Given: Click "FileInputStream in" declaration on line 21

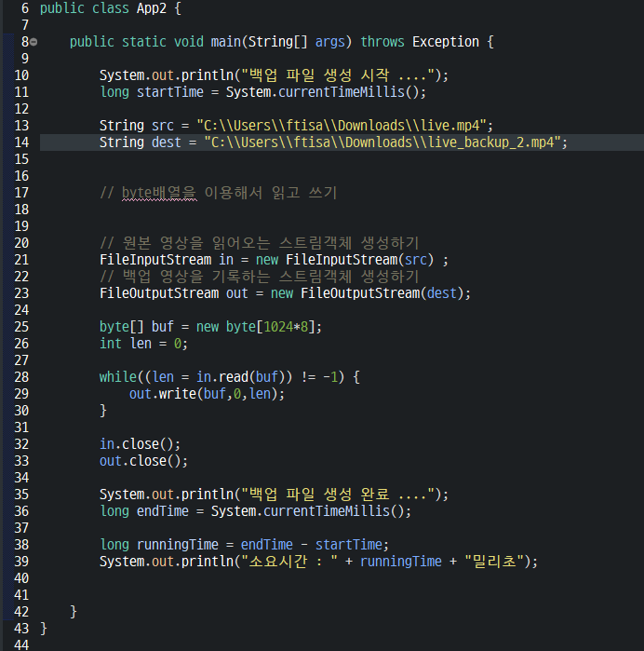Looking at the screenshot, I should (167, 260).
